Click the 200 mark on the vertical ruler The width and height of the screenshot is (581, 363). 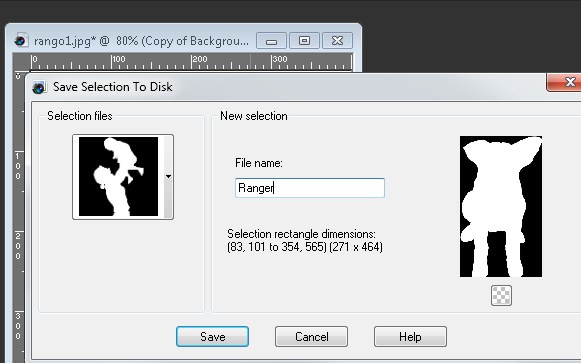pyautogui.click(x=18, y=246)
